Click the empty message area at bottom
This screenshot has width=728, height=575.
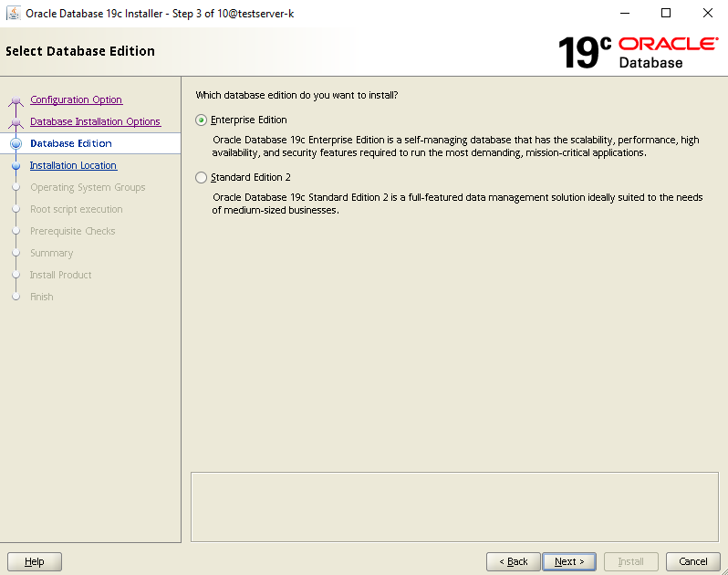point(454,507)
